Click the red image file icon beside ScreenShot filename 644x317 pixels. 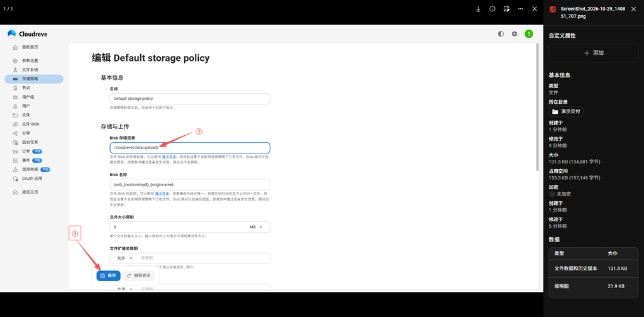(553, 9)
